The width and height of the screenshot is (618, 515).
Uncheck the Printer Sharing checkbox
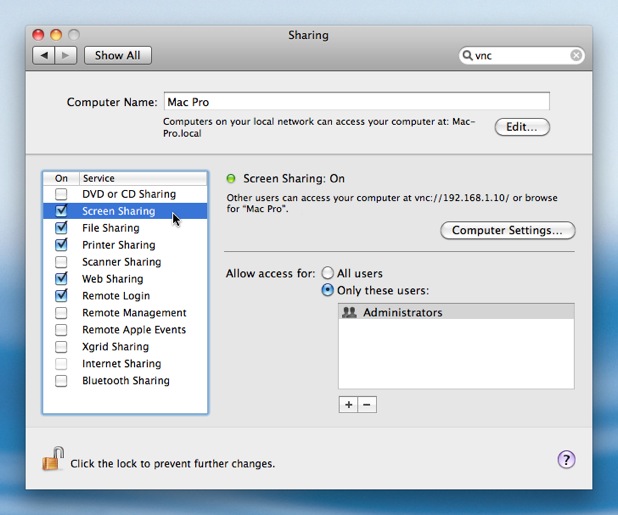tap(61, 245)
